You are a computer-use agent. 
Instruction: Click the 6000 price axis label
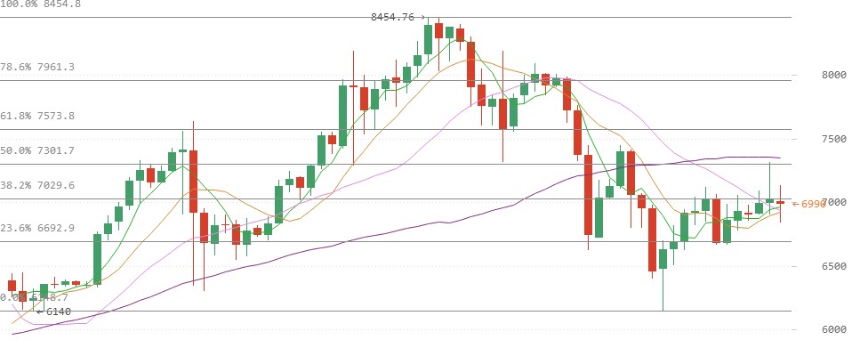coord(834,329)
